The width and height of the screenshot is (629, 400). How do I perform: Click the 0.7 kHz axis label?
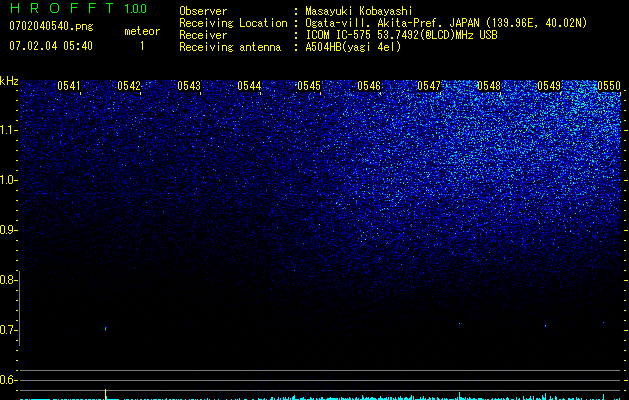pos(8,330)
